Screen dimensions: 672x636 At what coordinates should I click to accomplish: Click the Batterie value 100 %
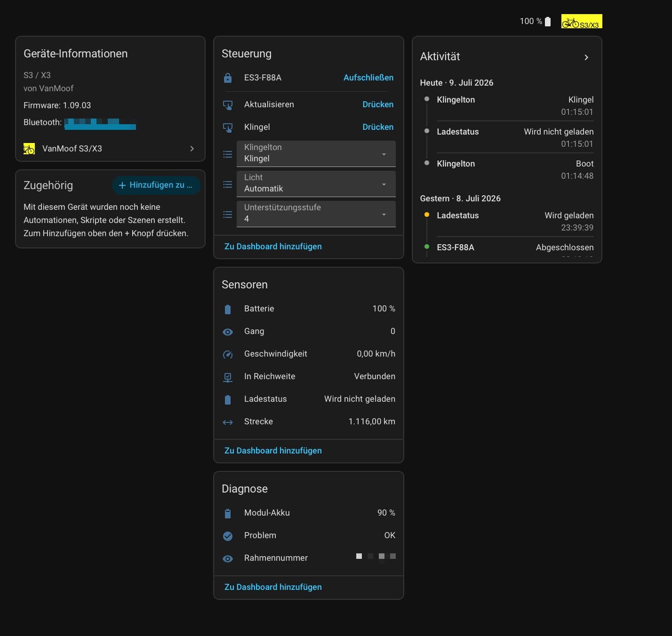click(384, 309)
